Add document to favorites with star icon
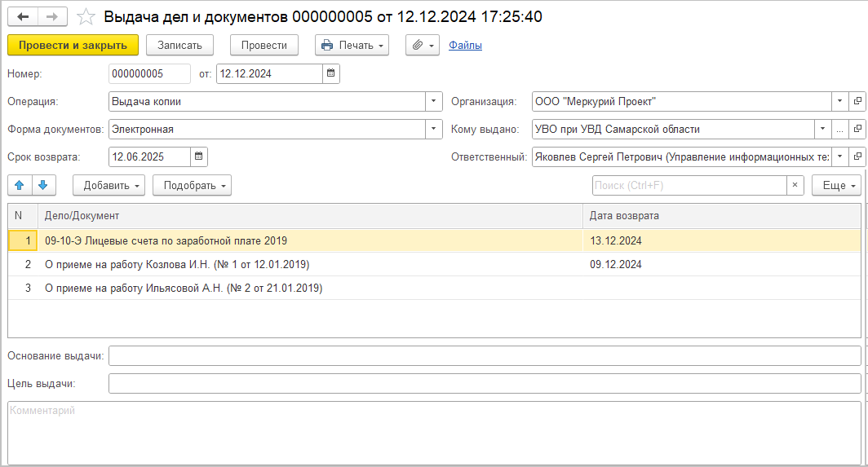The image size is (868, 467). pos(86,16)
